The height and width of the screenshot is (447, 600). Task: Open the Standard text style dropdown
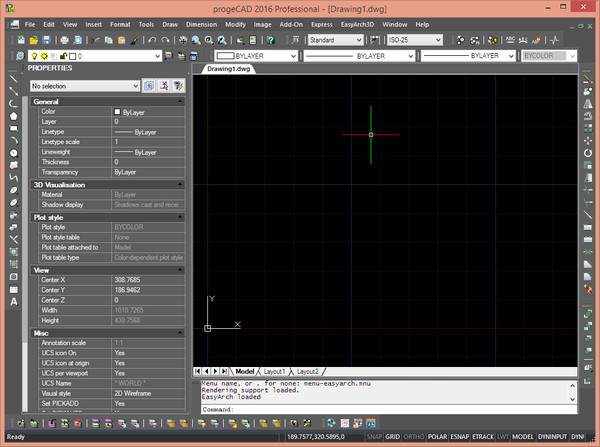336,40
